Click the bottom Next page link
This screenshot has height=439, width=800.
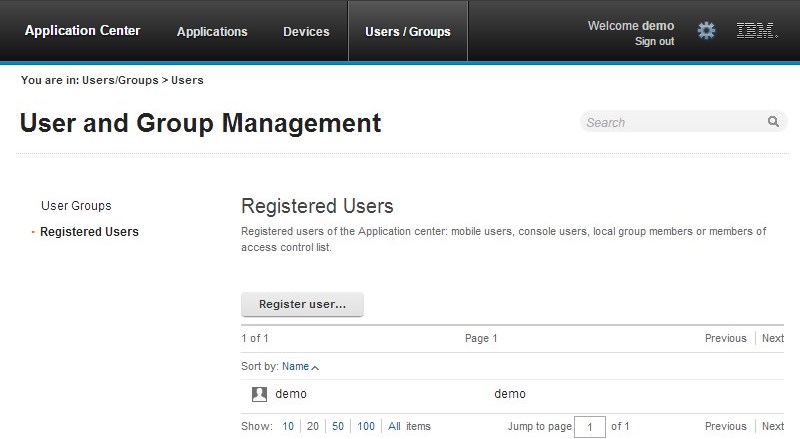click(x=773, y=426)
